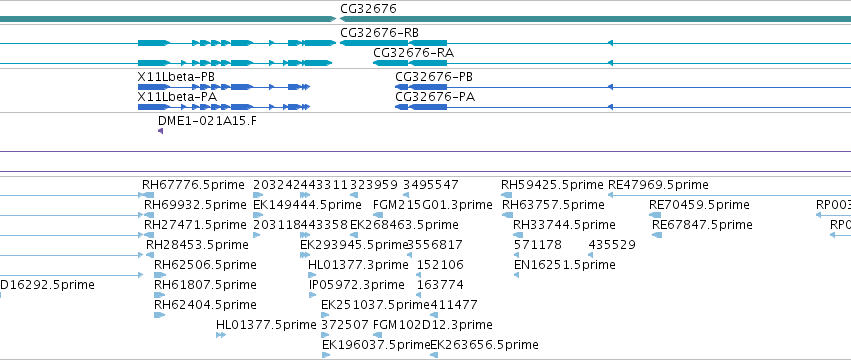Click the double-arrow glyph below HL01377.5prime

(x=220, y=335)
